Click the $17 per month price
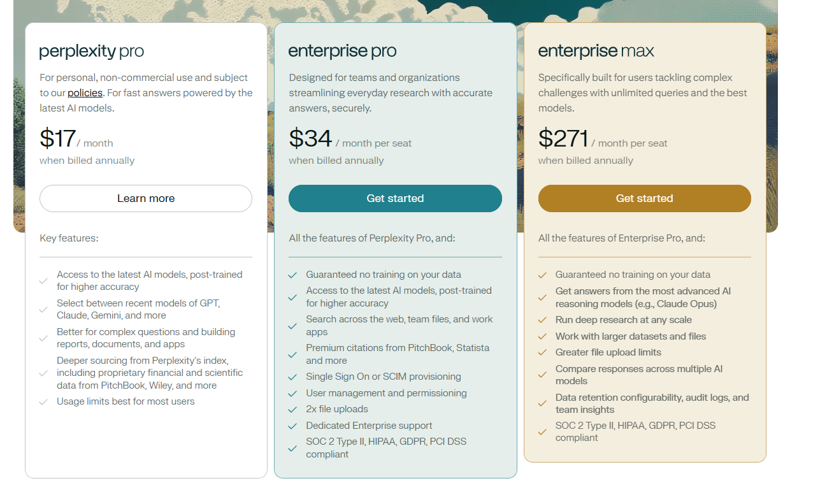Image resolution: width=834 pixels, height=504 pixels. pos(76,139)
